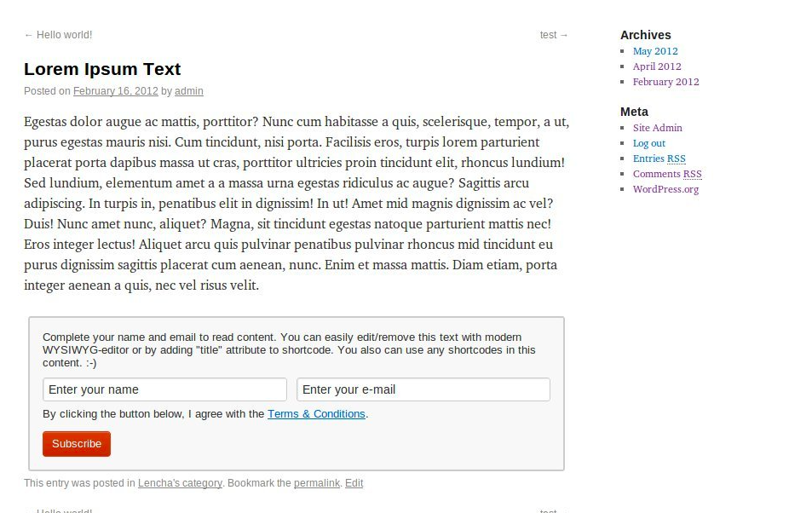Open the Entries RSS feed link
Screen dimensions: 812x513
pyautogui.click(x=659, y=159)
